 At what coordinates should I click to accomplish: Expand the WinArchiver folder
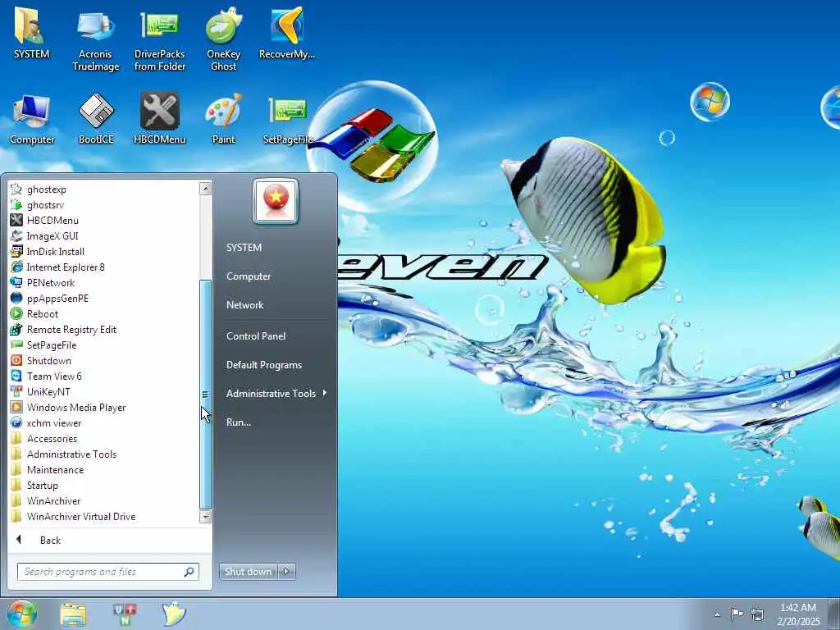tap(104, 501)
